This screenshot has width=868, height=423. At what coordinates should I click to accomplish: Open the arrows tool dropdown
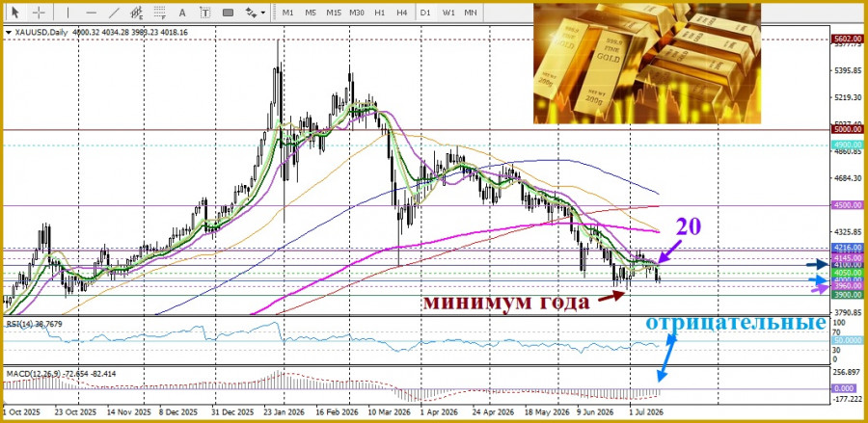click(x=263, y=13)
